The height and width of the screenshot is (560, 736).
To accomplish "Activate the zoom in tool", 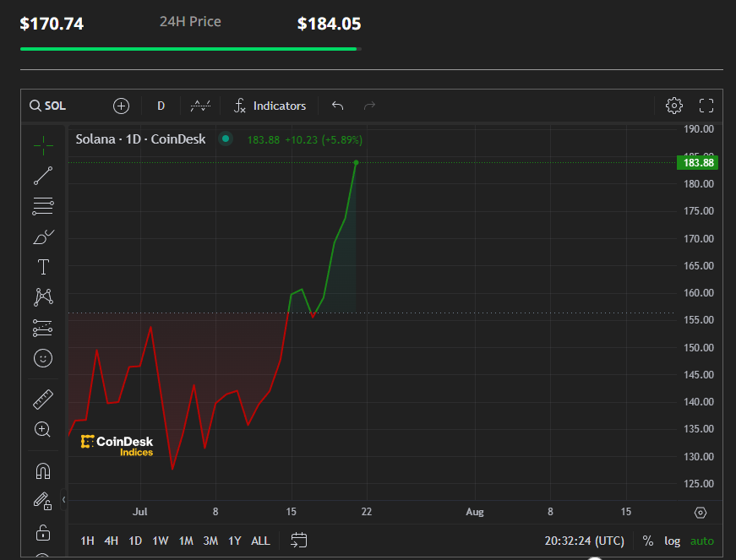I will click(x=43, y=429).
